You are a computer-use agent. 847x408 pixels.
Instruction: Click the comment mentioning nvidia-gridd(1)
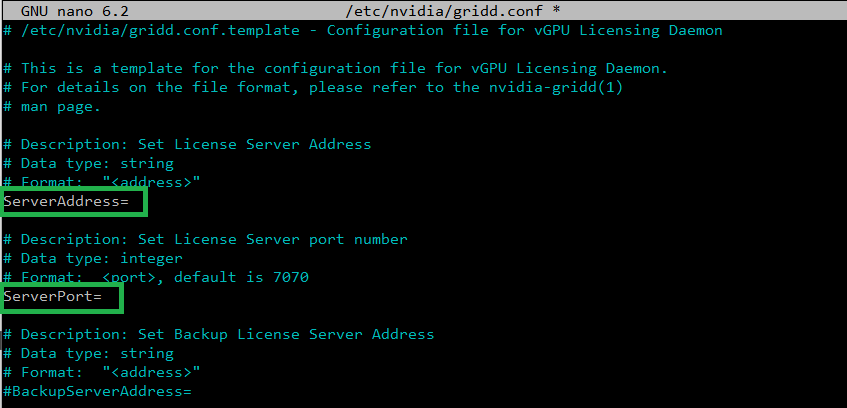point(313,87)
